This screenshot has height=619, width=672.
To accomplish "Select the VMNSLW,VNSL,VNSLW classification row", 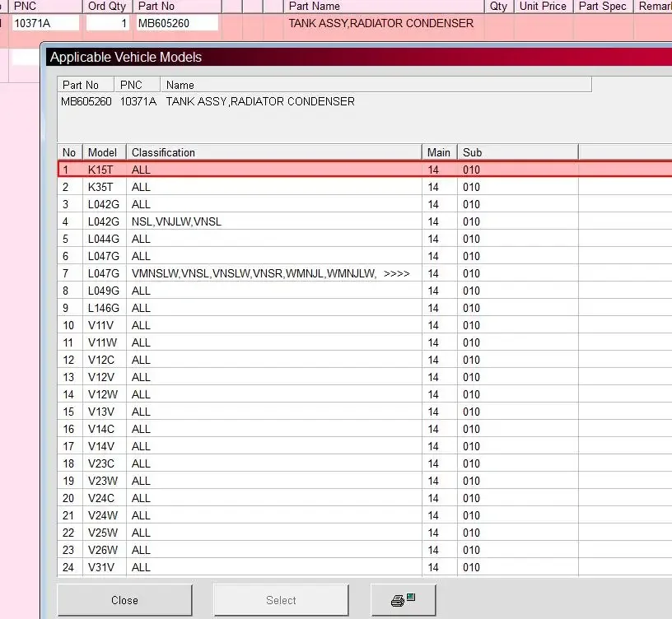I will click(365, 273).
